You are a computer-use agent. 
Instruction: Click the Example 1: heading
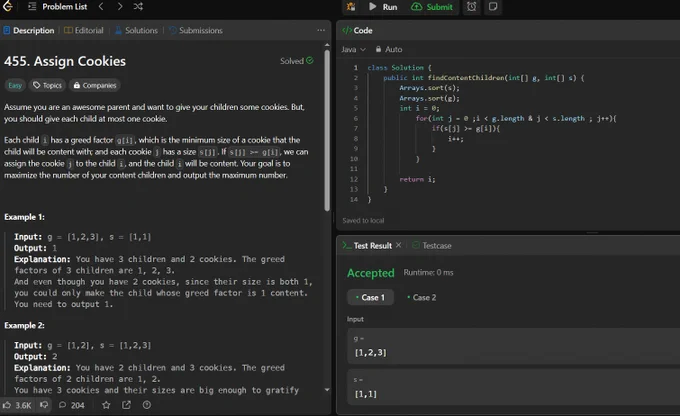click(x=25, y=217)
